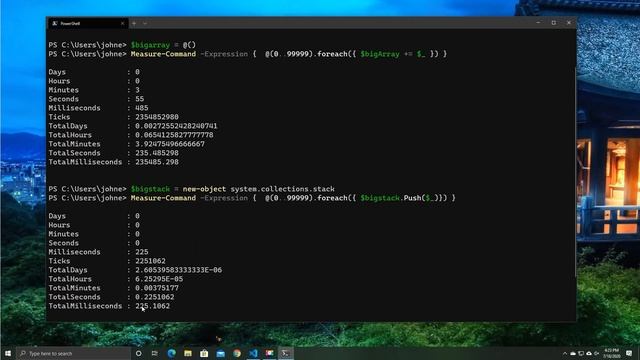The width and height of the screenshot is (640, 360).
Task: Click the TotalSeconds value '0.2251062'
Action: (x=155, y=297)
